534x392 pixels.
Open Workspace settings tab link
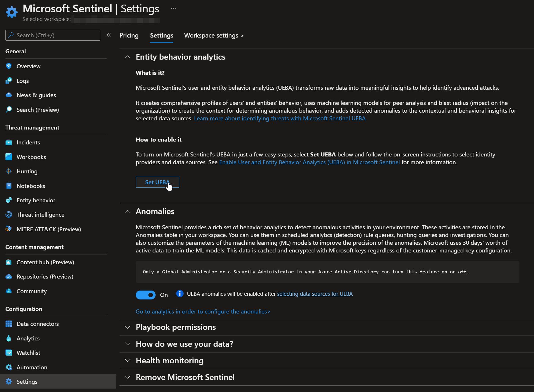(214, 36)
